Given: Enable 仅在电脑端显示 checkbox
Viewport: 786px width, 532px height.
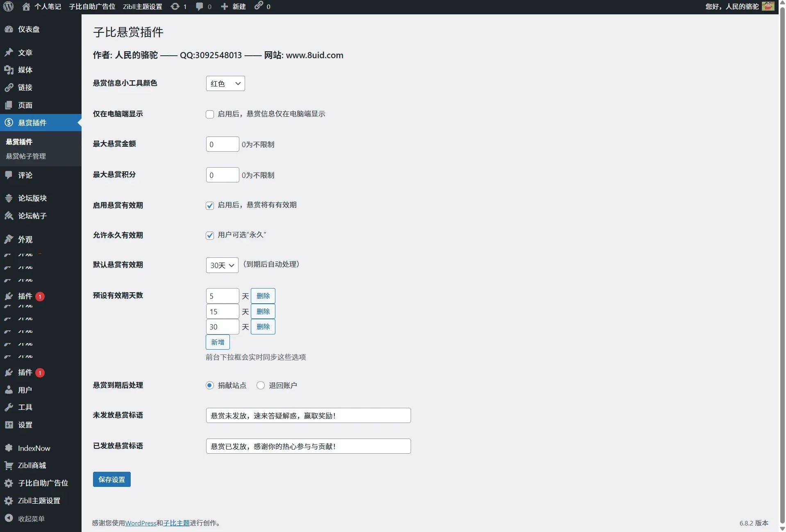Looking at the screenshot, I should click(x=209, y=114).
